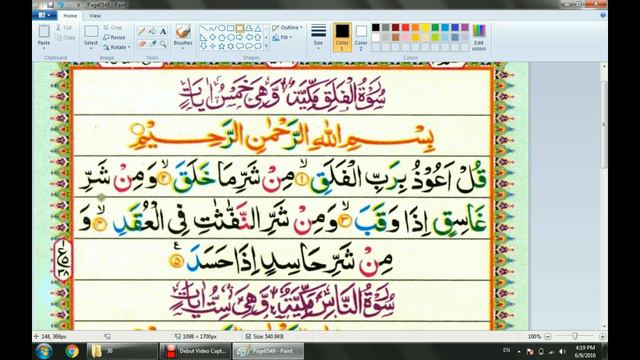The width and height of the screenshot is (640, 360).
Task: Switch to the View ribbon tab
Action: click(95, 16)
